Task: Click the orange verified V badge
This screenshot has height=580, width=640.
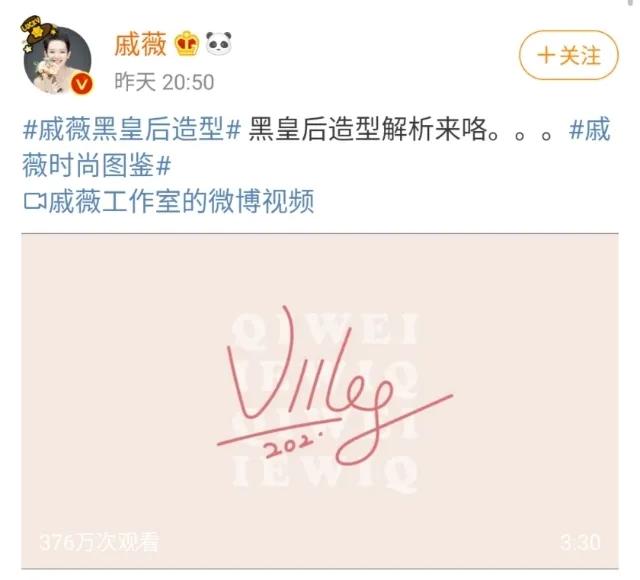Action: [82, 84]
